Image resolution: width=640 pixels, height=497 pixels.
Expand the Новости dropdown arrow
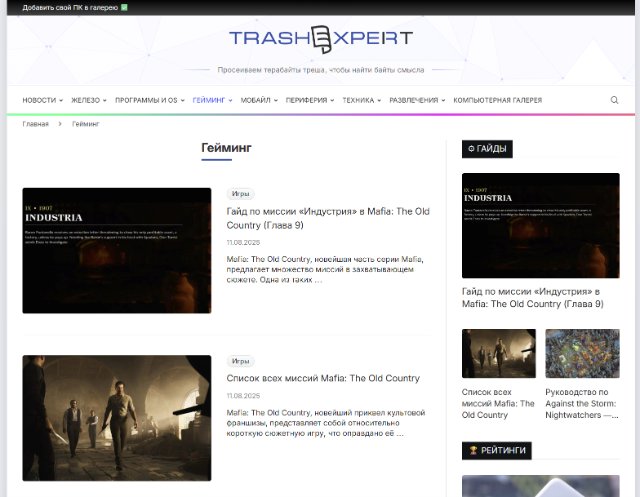[x=61, y=100]
